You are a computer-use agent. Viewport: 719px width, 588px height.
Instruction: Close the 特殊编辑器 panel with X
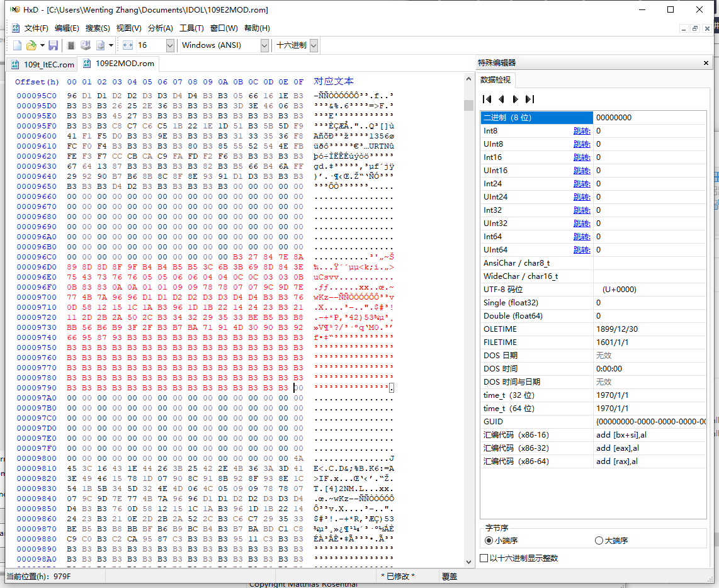(x=706, y=63)
